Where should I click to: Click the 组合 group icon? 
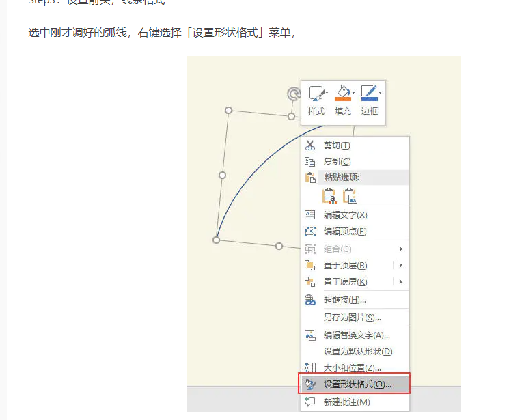click(x=310, y=249)
